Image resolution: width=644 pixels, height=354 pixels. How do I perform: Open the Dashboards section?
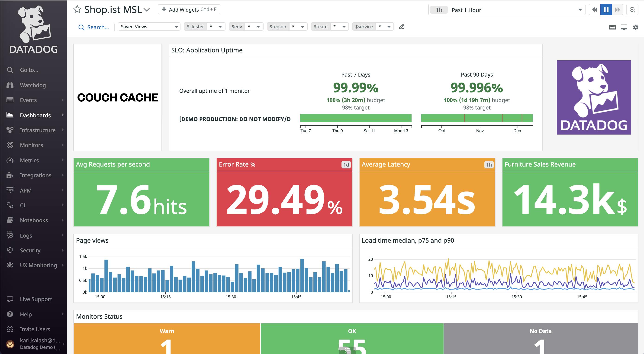pos(35,115)
